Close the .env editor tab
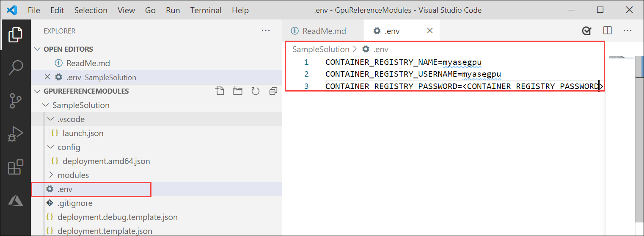The height and width of the screenshot is (236, 644). 429,31
